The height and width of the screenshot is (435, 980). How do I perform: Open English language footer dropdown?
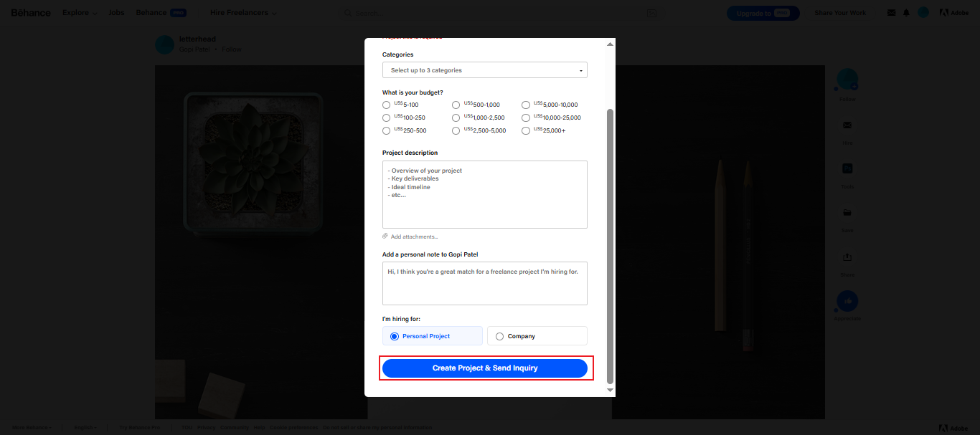point(86,428)
